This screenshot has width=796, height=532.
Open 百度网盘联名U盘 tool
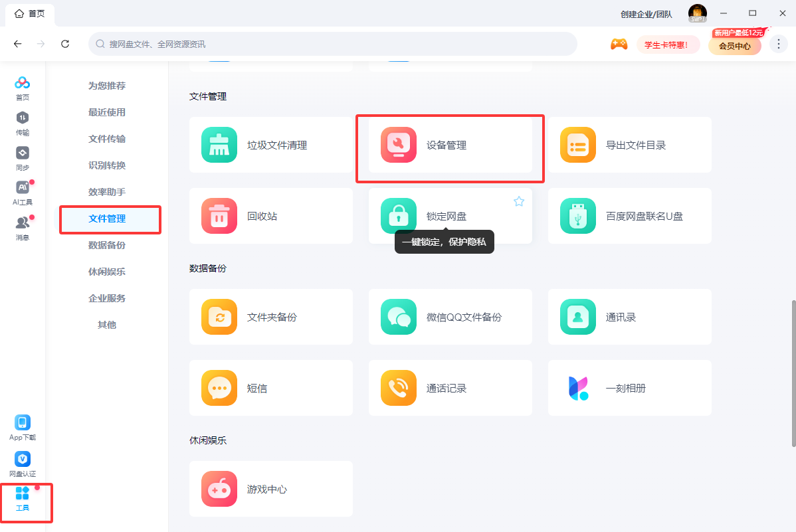(629, 216)
